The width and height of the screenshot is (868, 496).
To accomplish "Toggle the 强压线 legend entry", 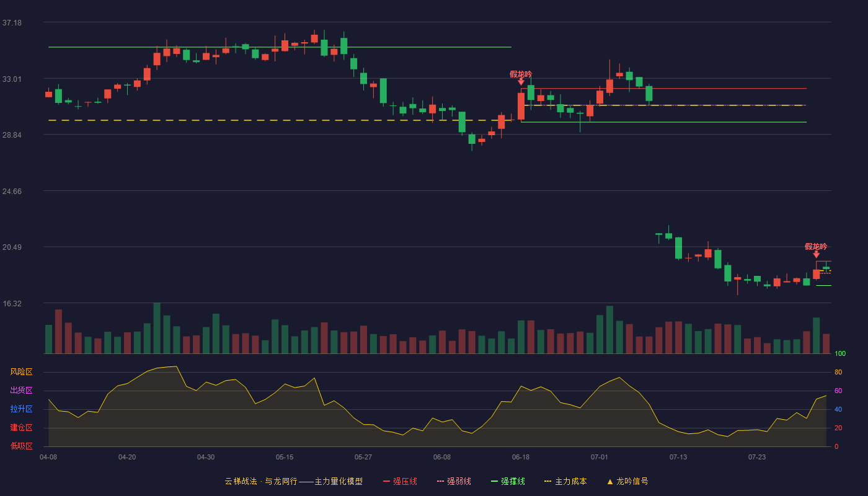I will click(x=400, y=481).
